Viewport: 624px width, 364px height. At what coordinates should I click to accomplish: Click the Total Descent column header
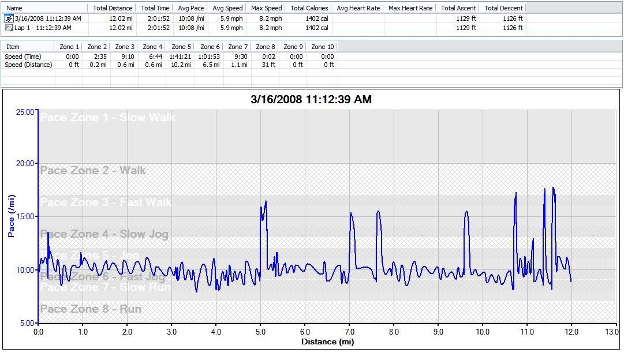(x=503, y=8)
